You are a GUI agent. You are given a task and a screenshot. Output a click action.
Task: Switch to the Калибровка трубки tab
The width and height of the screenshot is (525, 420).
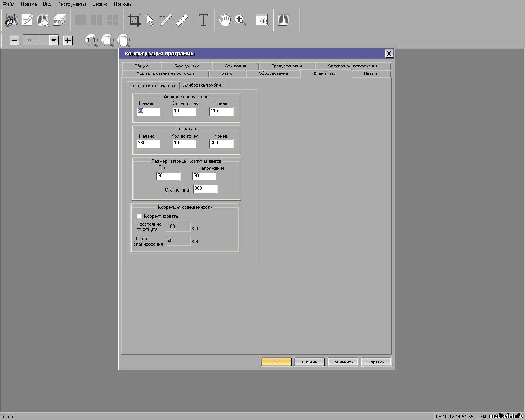(201, 85)
